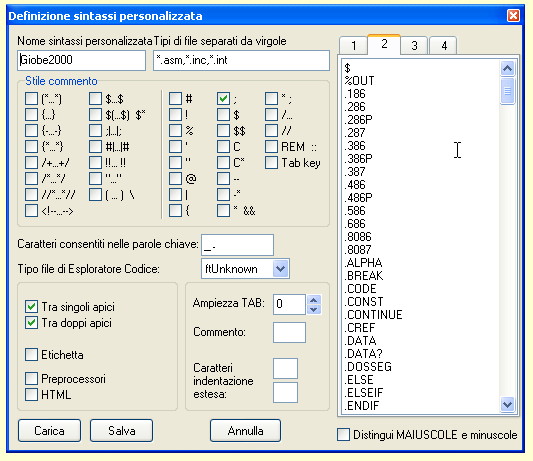
Task: Enable the Etichetta checkbox
Action: pyautogui.click(x=31, y=355)
